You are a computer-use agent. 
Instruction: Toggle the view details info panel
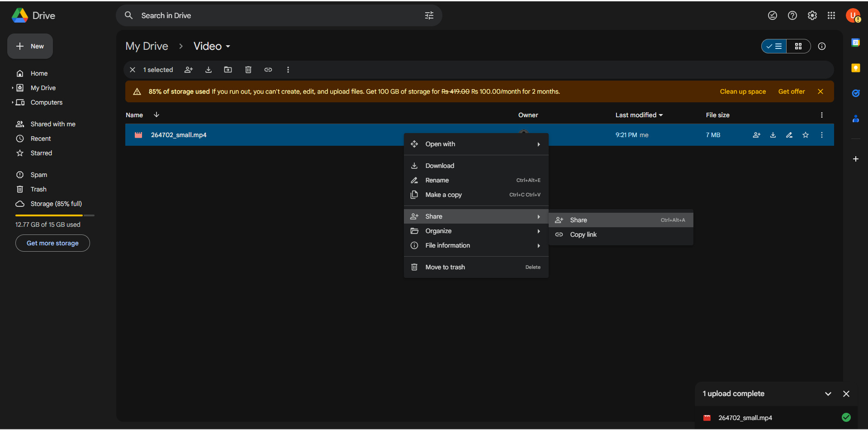822,46
